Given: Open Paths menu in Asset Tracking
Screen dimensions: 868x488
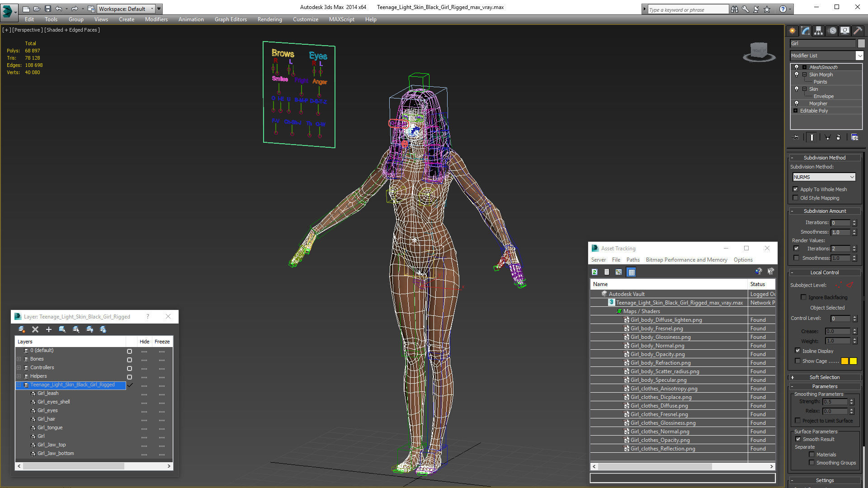Looking at the screenshot, I should [x=633, y=260].
